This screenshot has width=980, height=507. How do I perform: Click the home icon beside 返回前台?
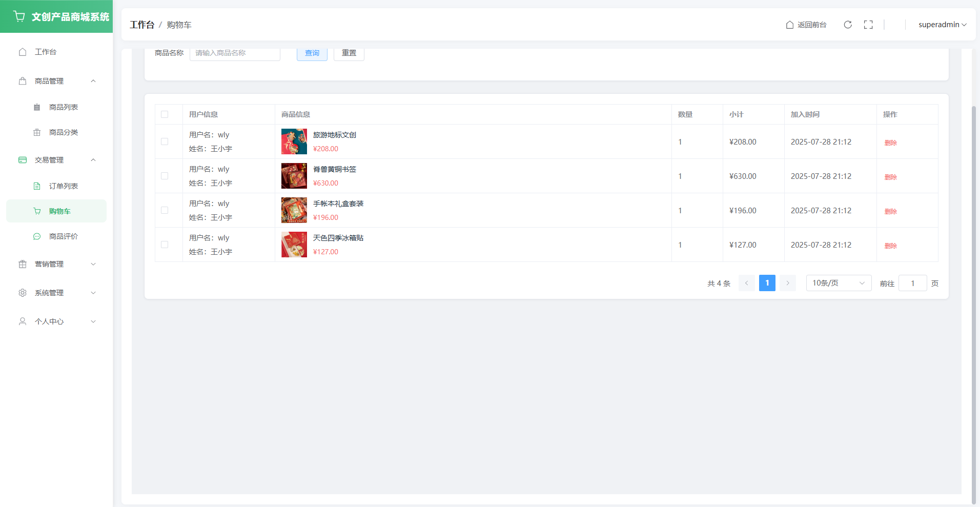click(790, 25)
